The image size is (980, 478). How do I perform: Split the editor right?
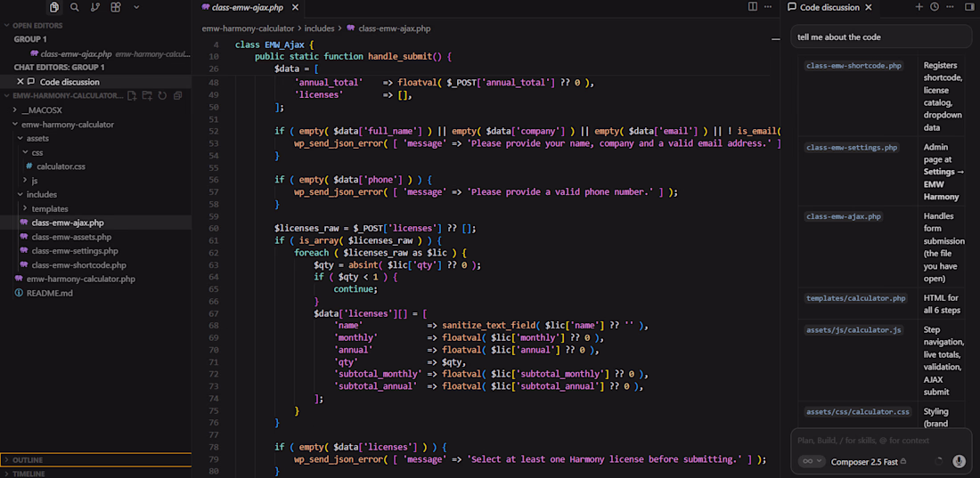point(753,7)
